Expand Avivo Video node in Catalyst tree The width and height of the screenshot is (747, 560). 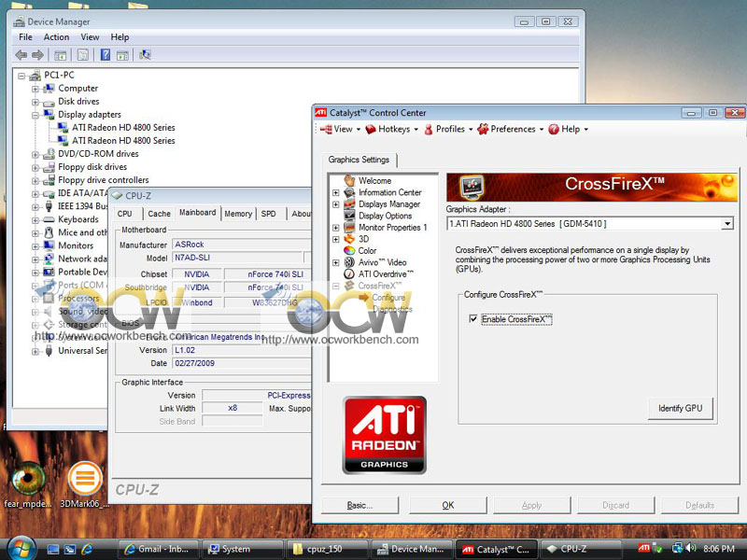point(336,263)
